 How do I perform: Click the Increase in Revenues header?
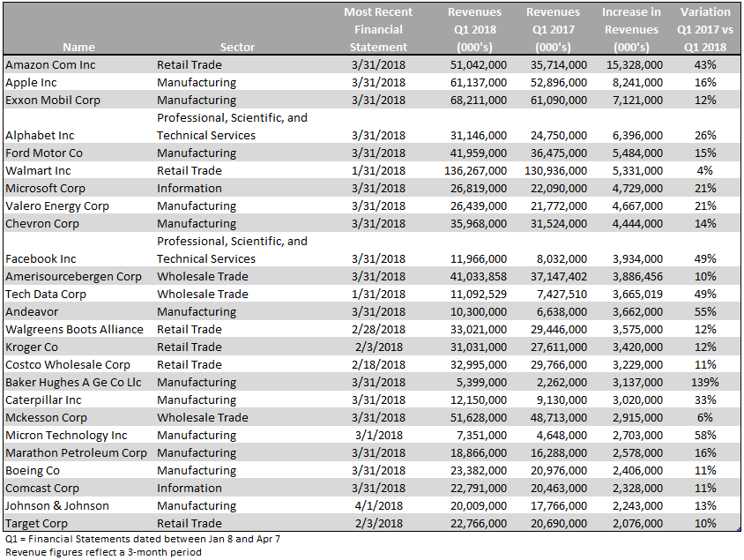coord(631,29)
